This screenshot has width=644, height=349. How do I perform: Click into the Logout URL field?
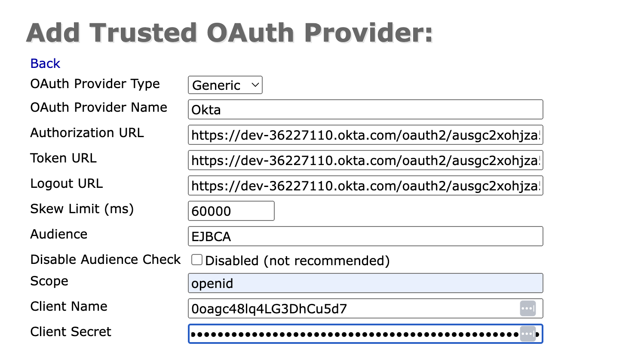(365, 186)
